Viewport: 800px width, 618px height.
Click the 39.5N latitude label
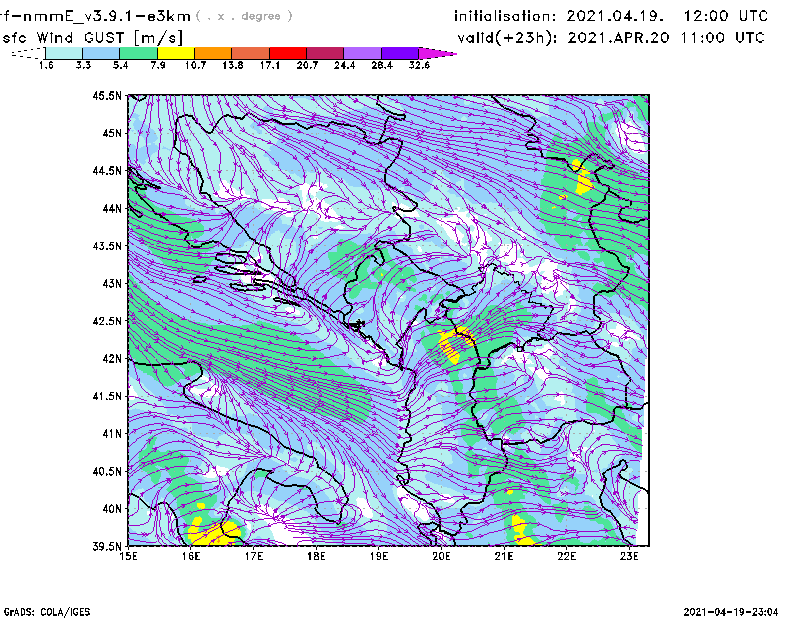point(107,546)
